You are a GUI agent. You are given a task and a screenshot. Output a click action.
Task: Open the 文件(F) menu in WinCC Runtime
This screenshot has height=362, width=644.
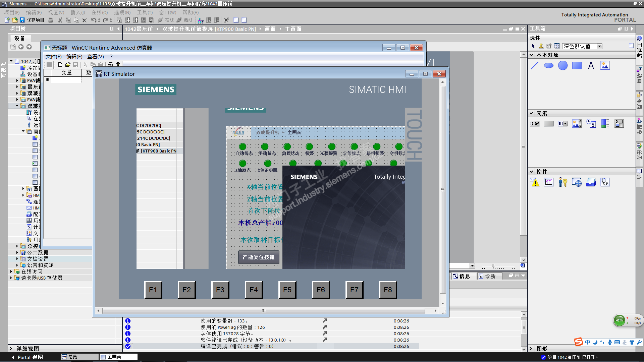click(54, 57)
